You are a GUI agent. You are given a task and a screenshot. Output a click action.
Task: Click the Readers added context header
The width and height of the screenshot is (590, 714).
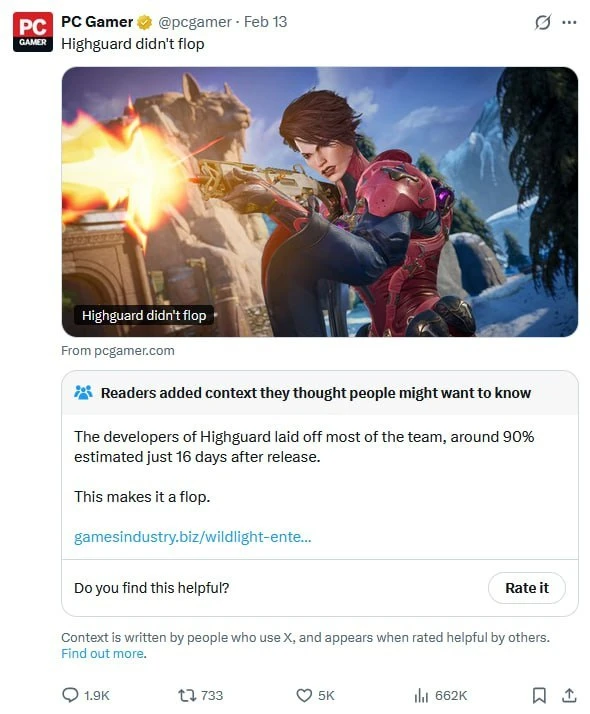(x=315, y=393)
